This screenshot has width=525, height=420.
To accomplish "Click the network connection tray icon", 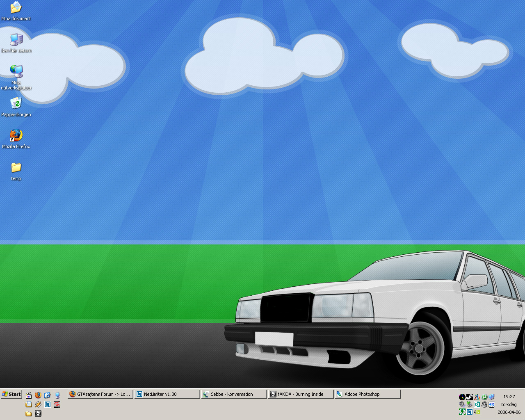I will click(492, 397).
